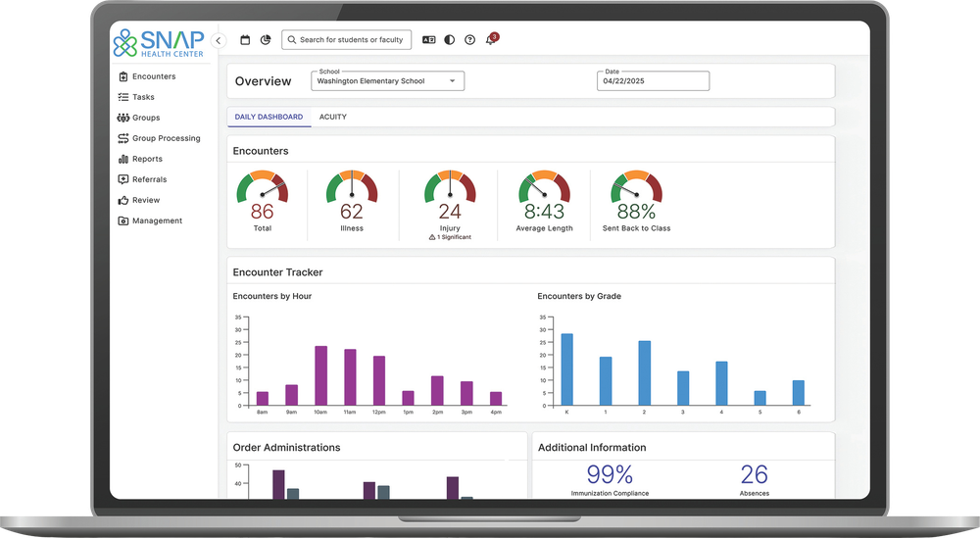The width and height of the screenshot is (980, 538).
Task: Click the 'Encounters by Hour' chart title
Action: click(271, 296)
